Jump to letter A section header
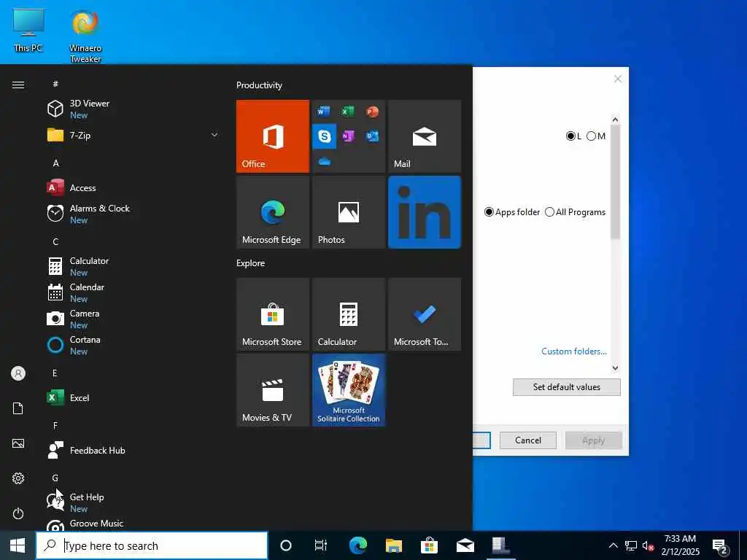 click(55, 163)
